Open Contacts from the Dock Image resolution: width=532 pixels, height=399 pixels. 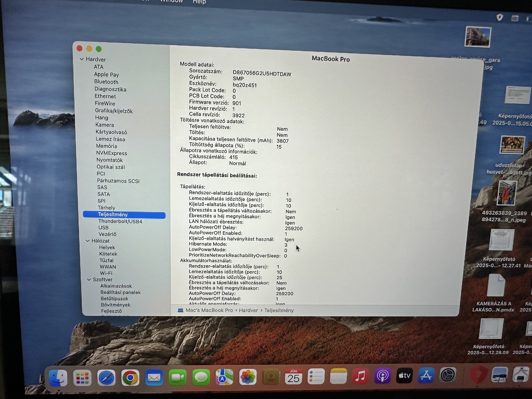pyautogui.click(x=271, y=377)
